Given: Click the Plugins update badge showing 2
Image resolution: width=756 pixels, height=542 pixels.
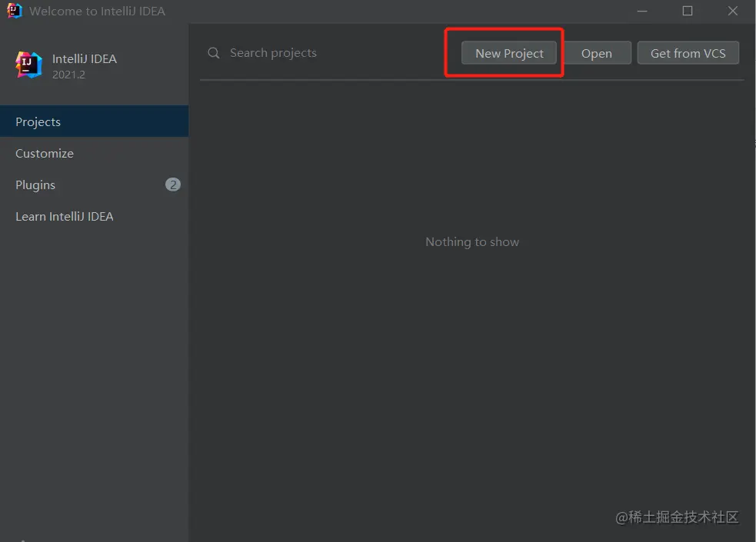Looking at the screenshot, I should [173, 185].
